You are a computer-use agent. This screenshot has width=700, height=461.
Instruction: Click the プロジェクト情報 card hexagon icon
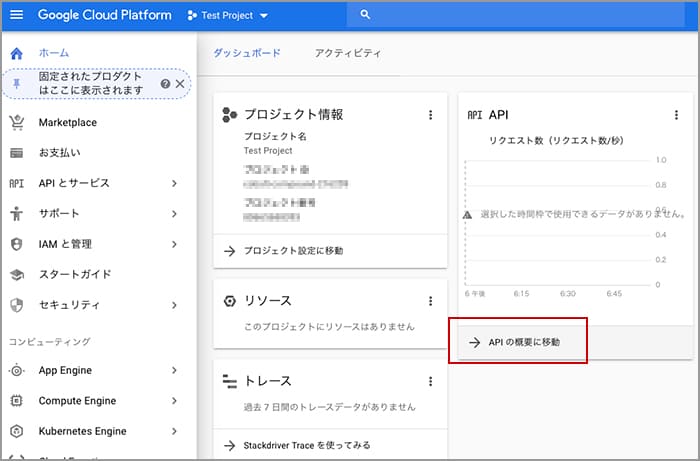[x=229, y=115]
